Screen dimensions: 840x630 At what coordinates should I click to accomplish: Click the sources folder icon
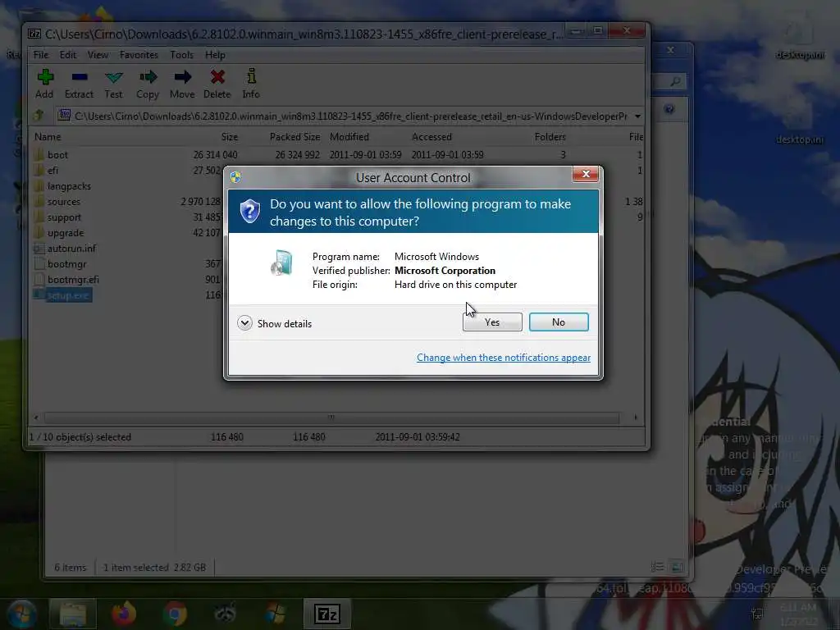[39, 202]
